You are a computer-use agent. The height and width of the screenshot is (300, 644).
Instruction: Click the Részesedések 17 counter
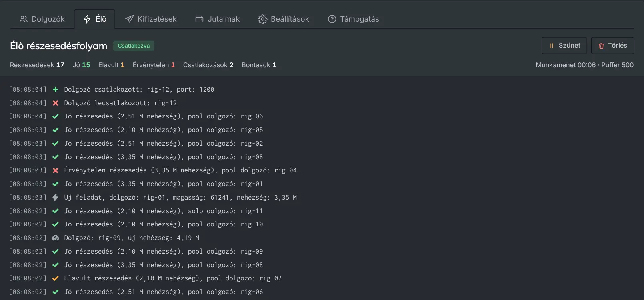click(x=37, y=65)
